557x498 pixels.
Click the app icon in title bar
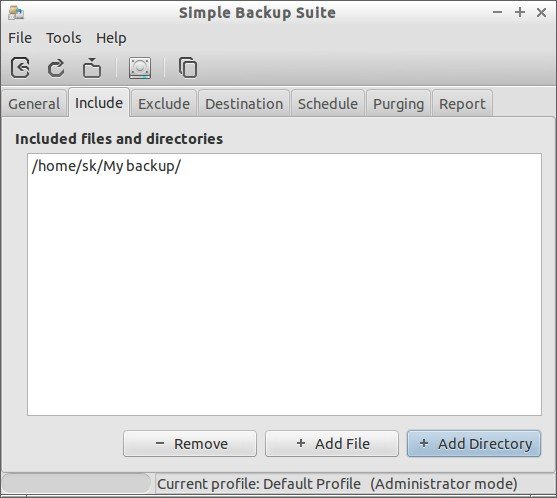pos(16,13)
